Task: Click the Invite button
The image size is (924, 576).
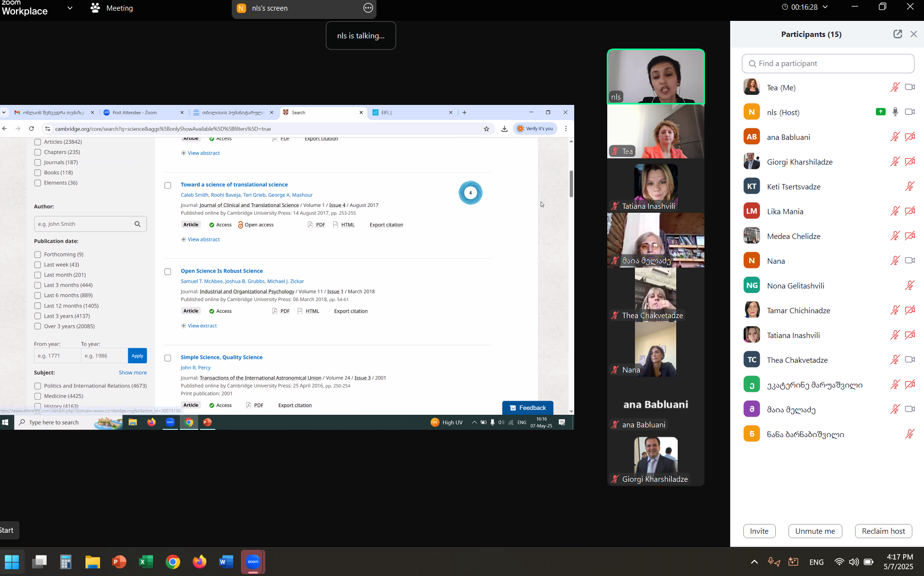Action: [x=759, y=531]
